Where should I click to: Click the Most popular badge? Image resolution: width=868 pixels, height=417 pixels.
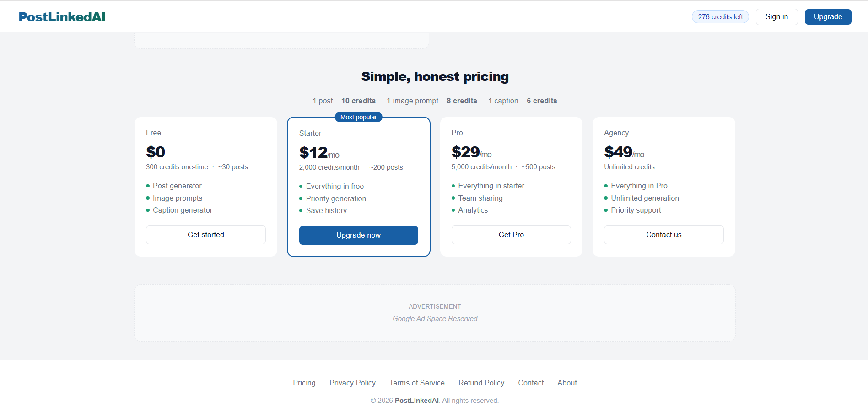click(x=359, y=117)
